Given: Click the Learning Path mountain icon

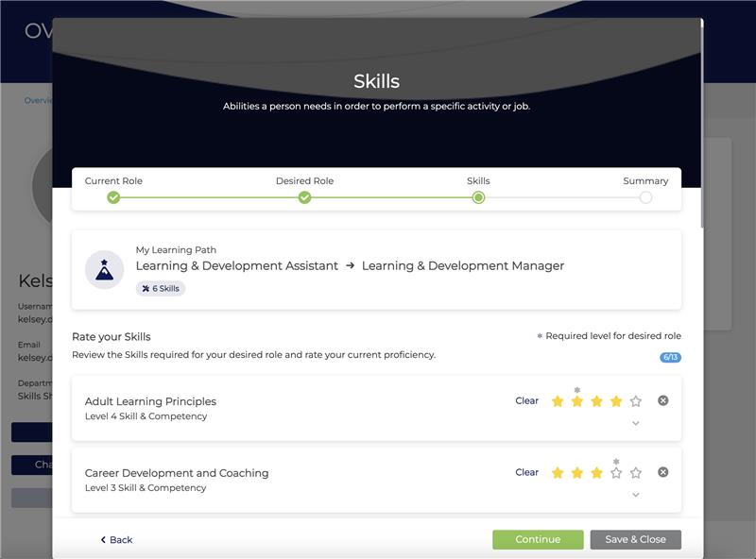Looking at the screenshot, I should point(104,269).
